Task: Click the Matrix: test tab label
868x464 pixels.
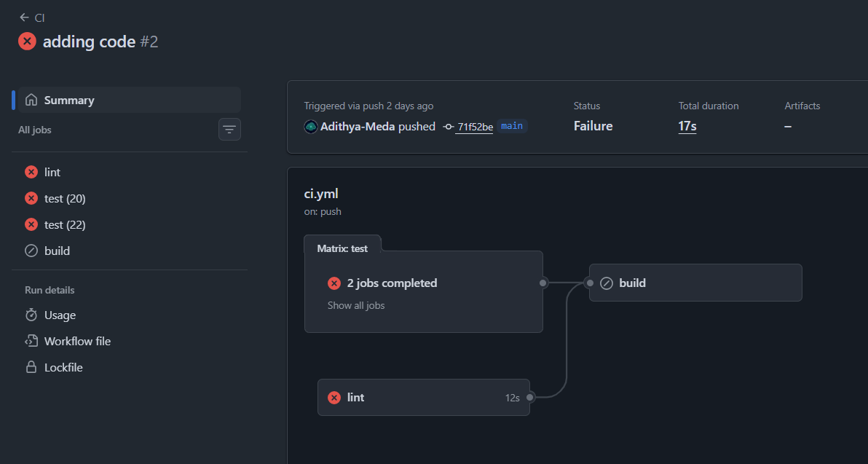Action: (x=342, y=248)
